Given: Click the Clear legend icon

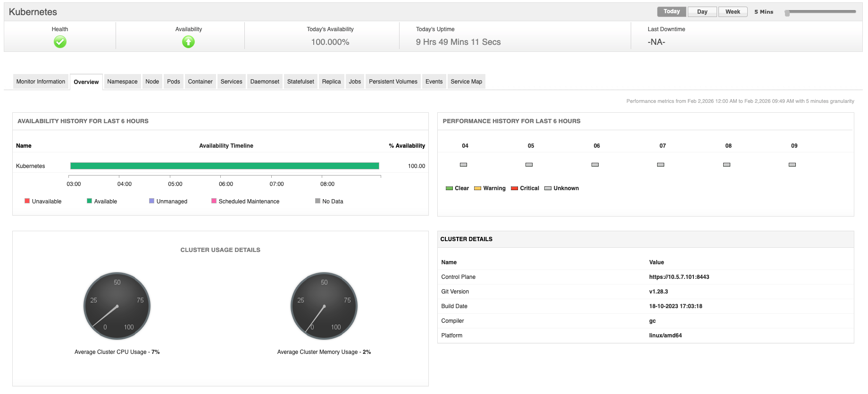Looking at the screenshot, I should point(449,188).
